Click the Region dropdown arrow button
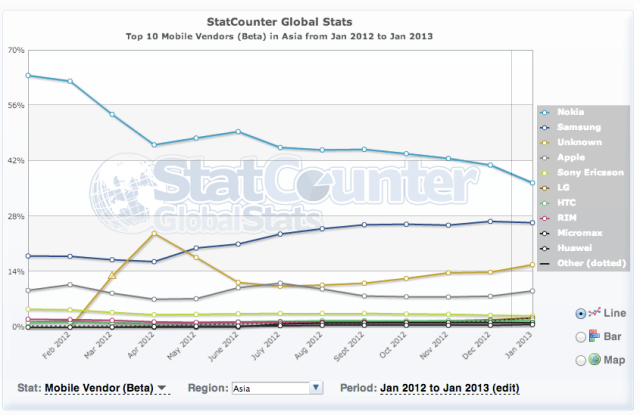The image size is (640, 415). [x=316, y=387]
